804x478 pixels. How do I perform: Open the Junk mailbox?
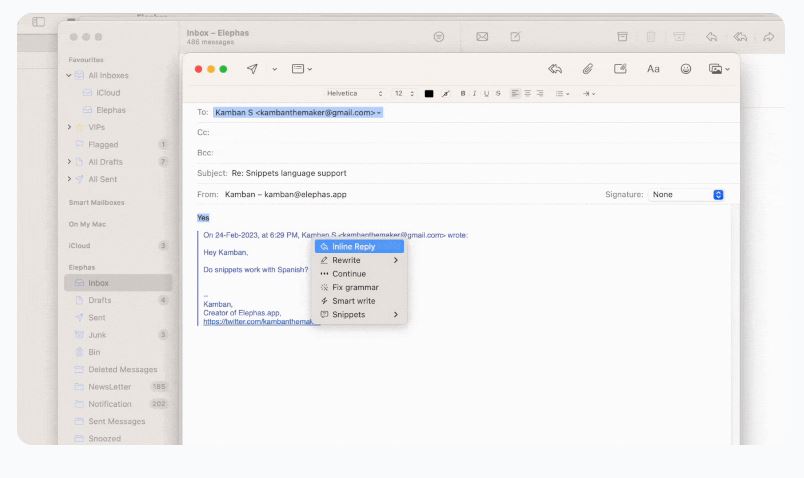pos(118,335)
